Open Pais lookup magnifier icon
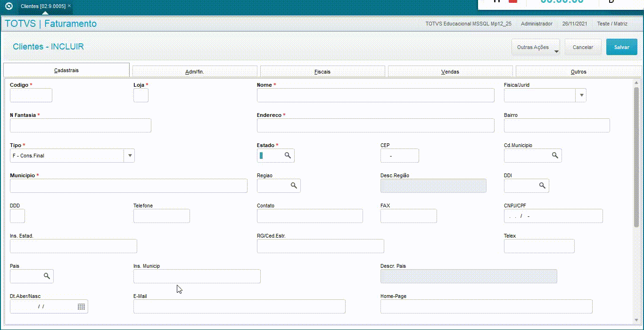This screenshot has height=330, width=644. pyautogui.click(x=47, y=276)
